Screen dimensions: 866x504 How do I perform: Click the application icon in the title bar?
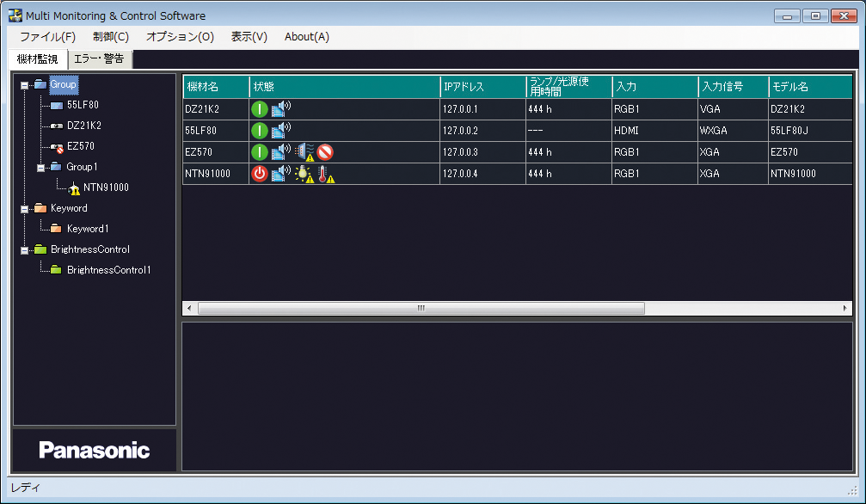[15, 15]
